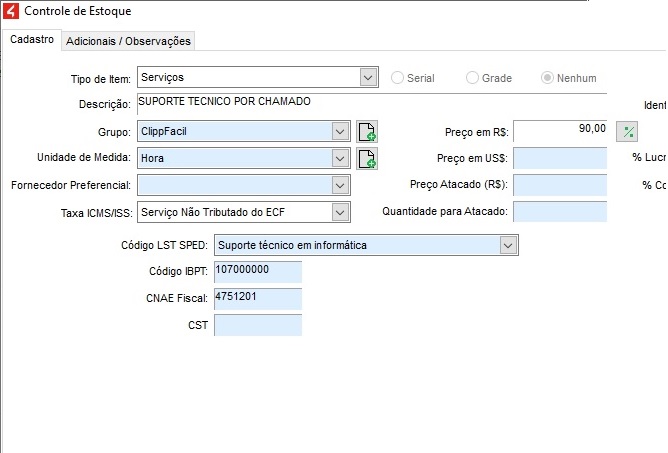668x453 pixels.
Task: Click the Controle de Estoque app icon
Action: (11, 11)
